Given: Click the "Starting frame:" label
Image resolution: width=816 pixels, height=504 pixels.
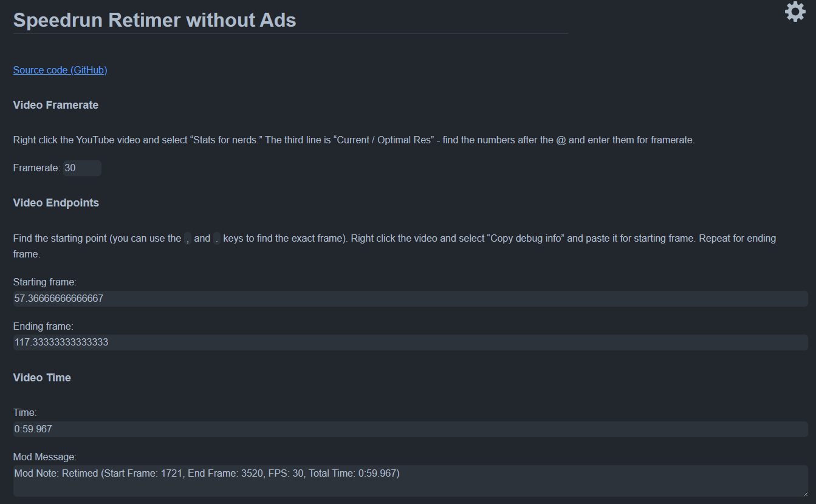Looking at the screenshot, I should click(x=45, y=282).
